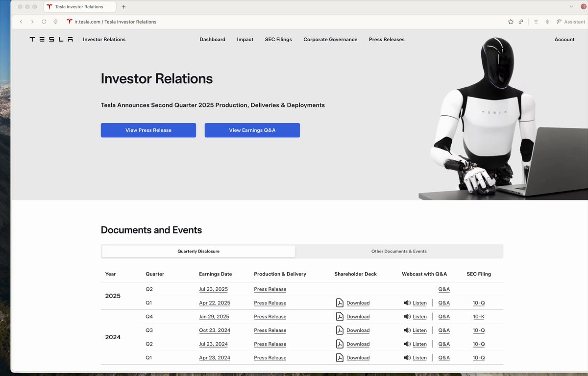This screenshot has width=588, height=376.
Task: Click the Webcast with Q&A column header
Action: tap(424, 274)
